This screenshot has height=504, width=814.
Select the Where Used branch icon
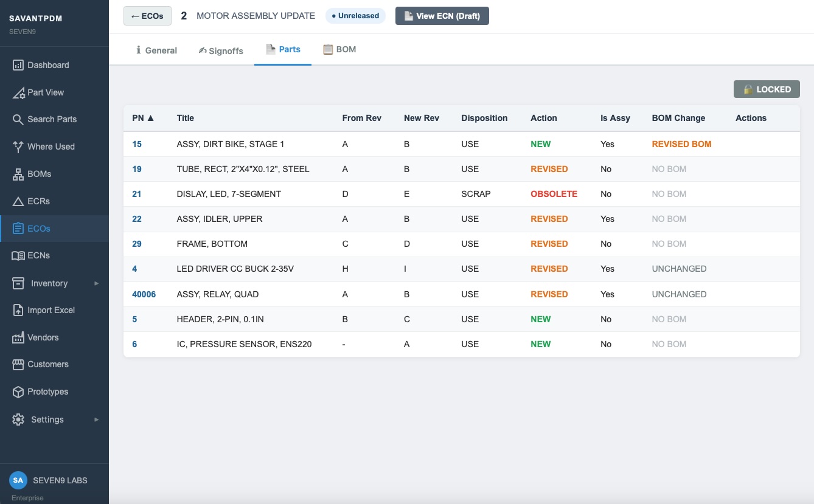(x=18, y=147)
